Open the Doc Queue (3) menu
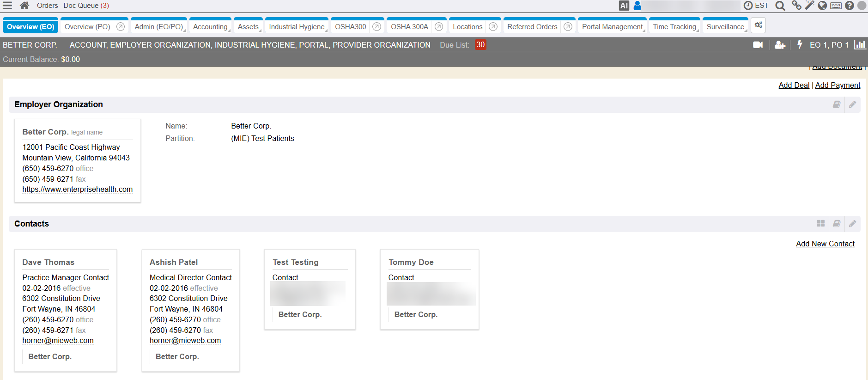 click(86, 6)
